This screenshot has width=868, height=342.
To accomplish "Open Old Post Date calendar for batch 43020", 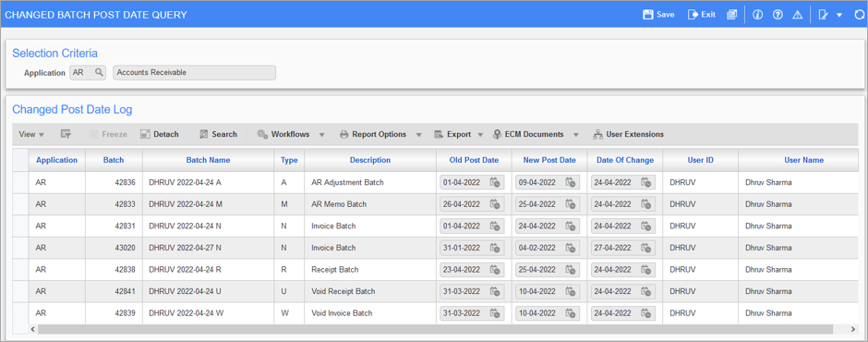I will (x=495, y=248).
